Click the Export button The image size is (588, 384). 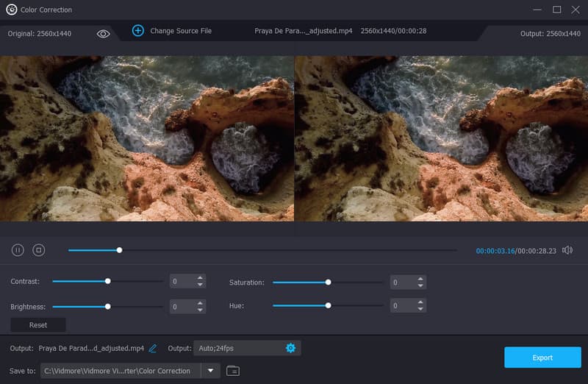542,358
